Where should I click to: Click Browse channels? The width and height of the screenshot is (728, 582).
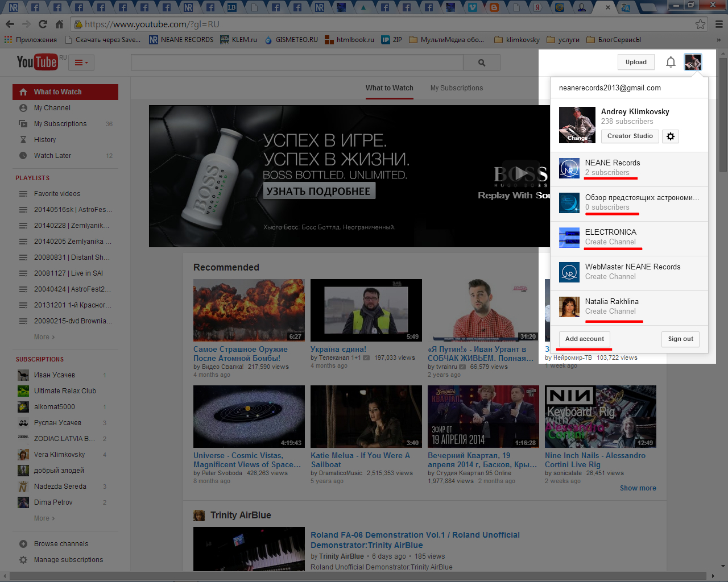pos(61,544)
